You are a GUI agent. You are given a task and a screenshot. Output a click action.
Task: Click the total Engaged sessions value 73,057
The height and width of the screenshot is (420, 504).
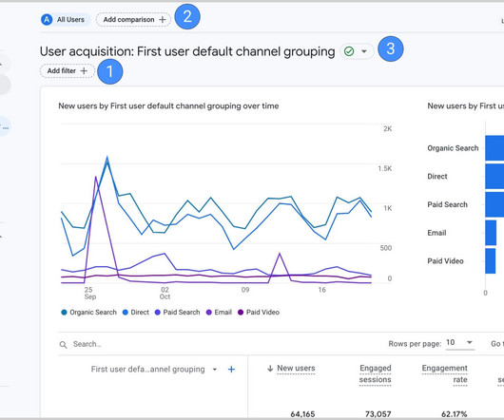(378, 414)
